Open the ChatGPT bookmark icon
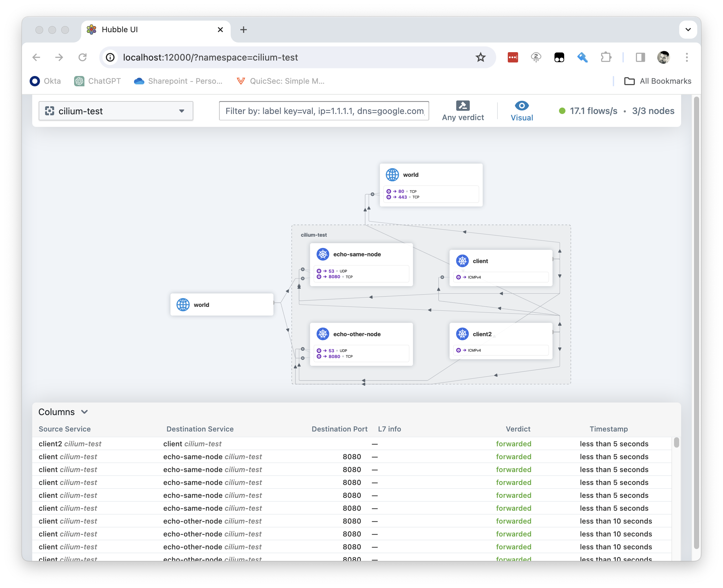The image size is (723, 588). (79, 81)
